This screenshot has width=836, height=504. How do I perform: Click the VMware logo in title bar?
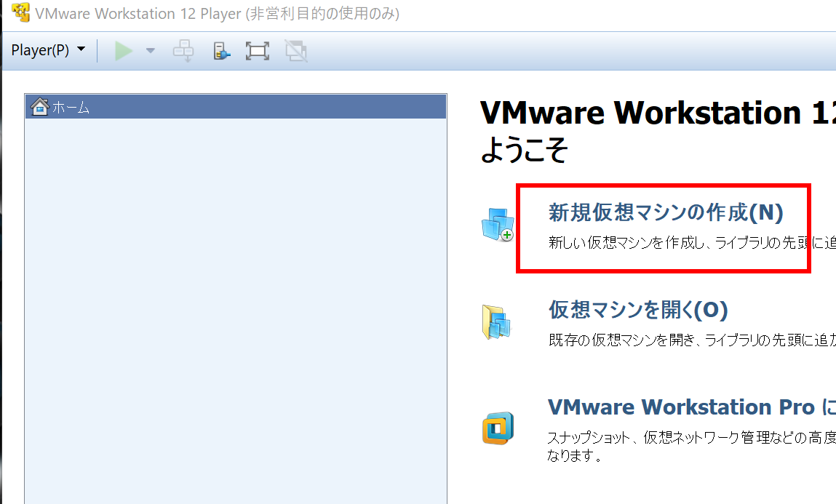tap(21, 14)
